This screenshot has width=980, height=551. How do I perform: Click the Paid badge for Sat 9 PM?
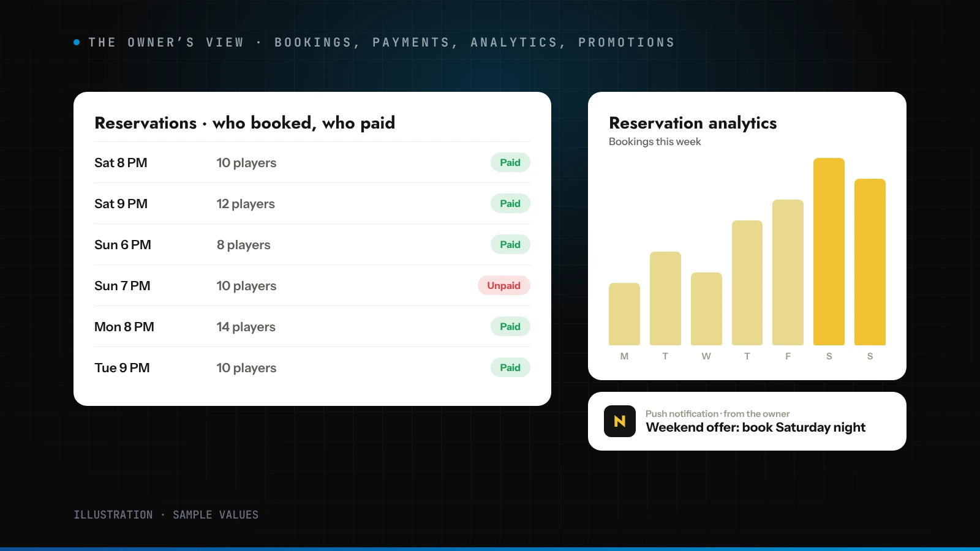[x=510, y=203]
